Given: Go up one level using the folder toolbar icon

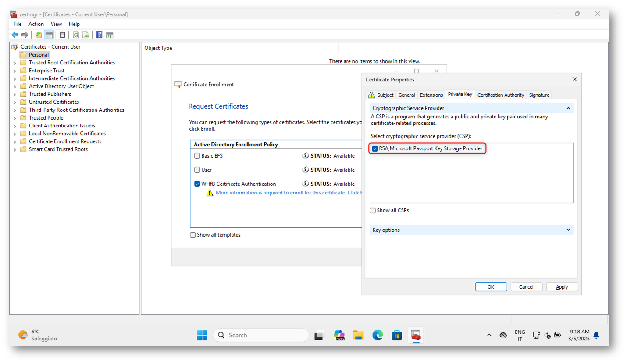Looking at the screenshot, I should (39, 35).
